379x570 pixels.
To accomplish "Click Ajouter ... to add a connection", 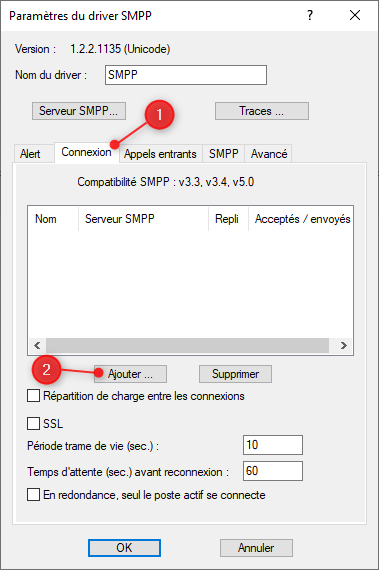I will 130,374.
